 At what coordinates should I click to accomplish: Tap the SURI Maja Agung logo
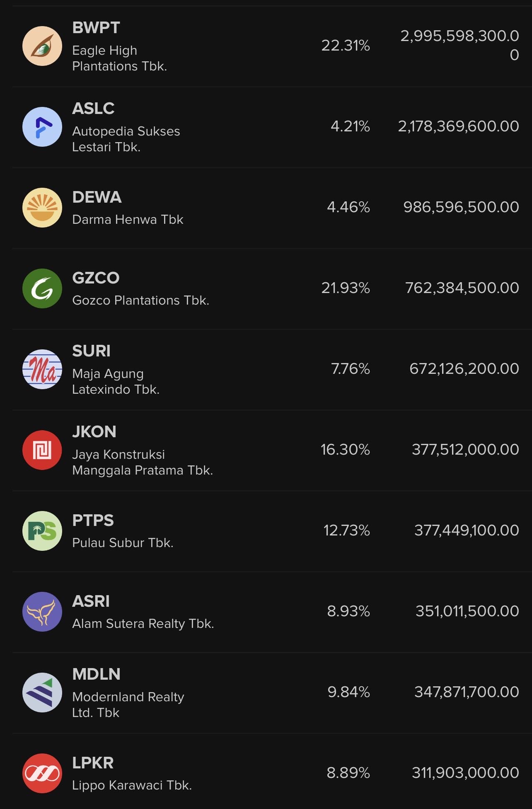tap(42, 369)
